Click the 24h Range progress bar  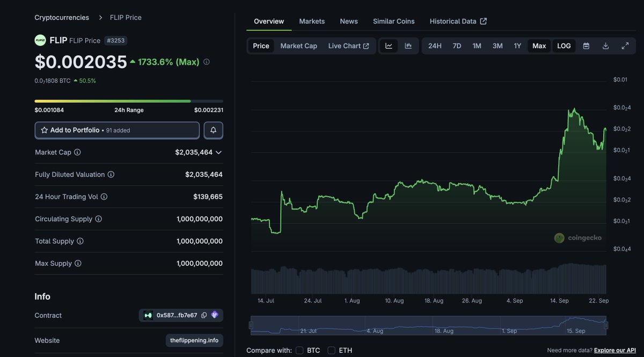129,101
